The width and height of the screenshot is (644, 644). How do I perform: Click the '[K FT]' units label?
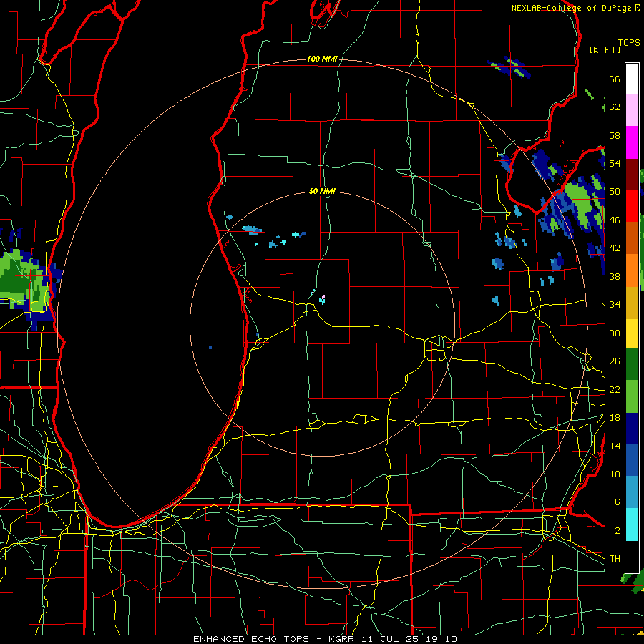(605, 49)
